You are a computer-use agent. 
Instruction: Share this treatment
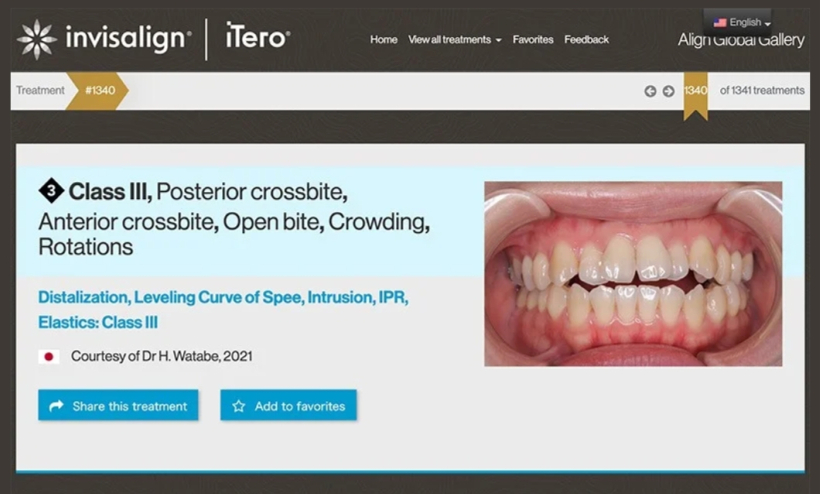(118, 405)
